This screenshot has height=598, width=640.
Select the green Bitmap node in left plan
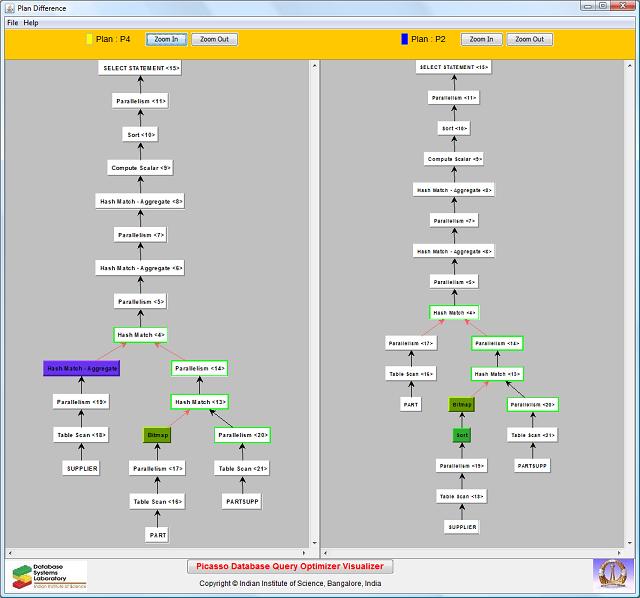pos(158,435)
